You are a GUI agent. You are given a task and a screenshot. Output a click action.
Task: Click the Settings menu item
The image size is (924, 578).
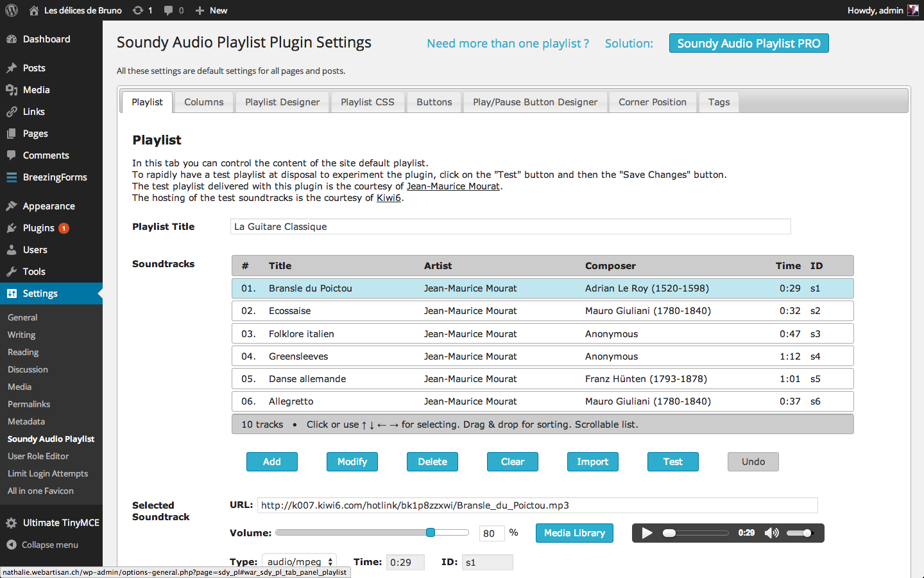pos(51,293)
